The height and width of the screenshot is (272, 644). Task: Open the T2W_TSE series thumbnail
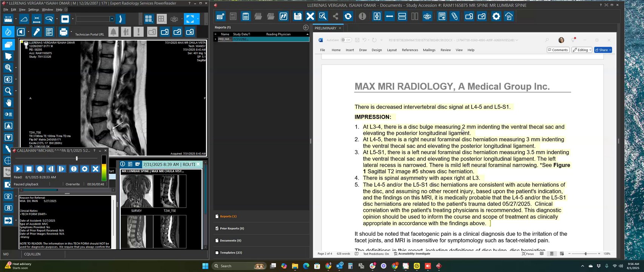tap(170, 191)
